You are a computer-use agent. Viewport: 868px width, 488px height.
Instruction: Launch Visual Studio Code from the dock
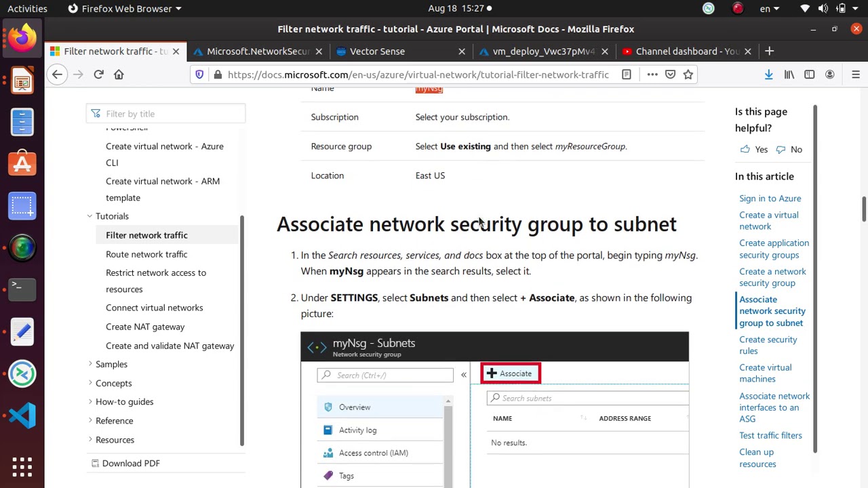tap(22, 415)
